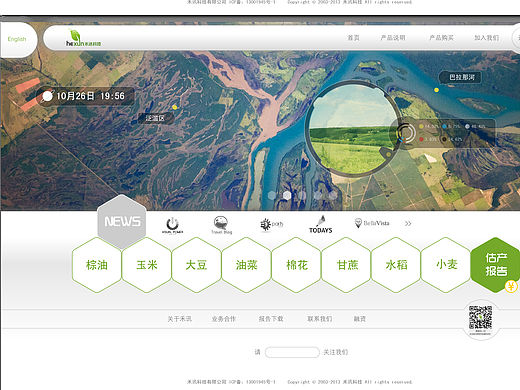Open the gray NEWS hexagon
The image size is (520, 390).
point(122,221)
